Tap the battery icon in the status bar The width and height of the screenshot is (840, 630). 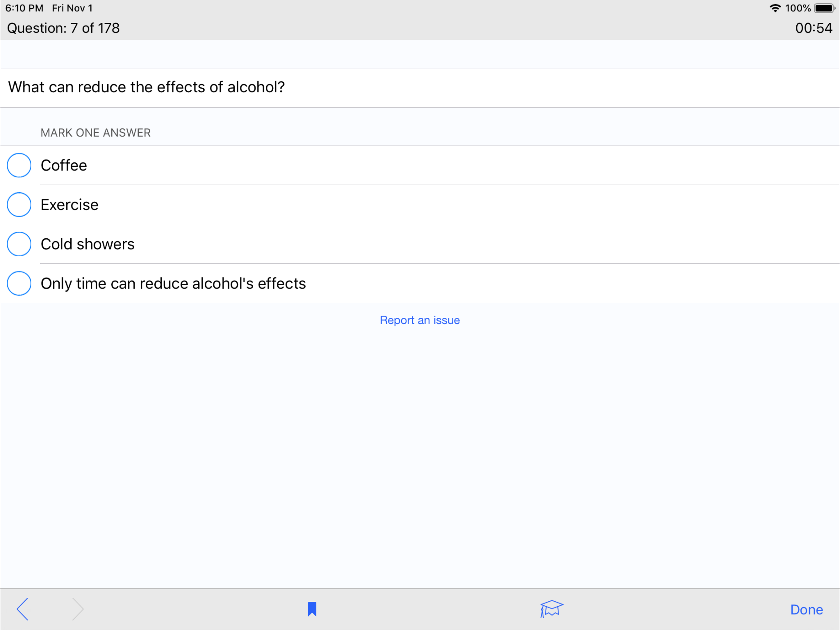point(824,8)
